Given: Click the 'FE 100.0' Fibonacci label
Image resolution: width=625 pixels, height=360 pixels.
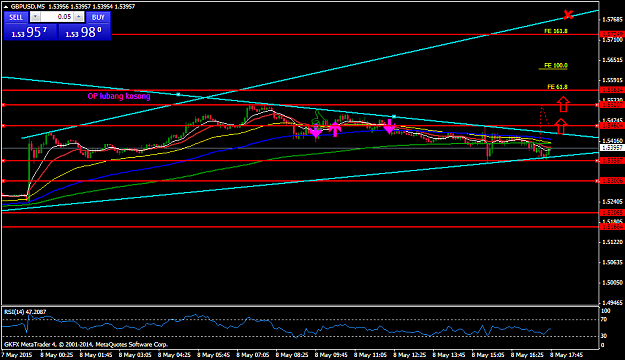Looking at the screenshot, I should tap(556, 65).
